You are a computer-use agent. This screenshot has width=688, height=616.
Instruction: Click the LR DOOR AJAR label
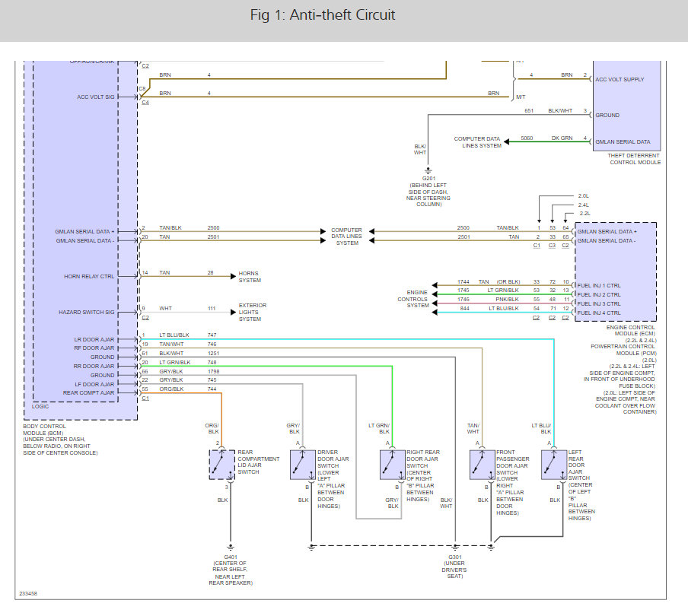pyautogui.click(x=94, y=339)
